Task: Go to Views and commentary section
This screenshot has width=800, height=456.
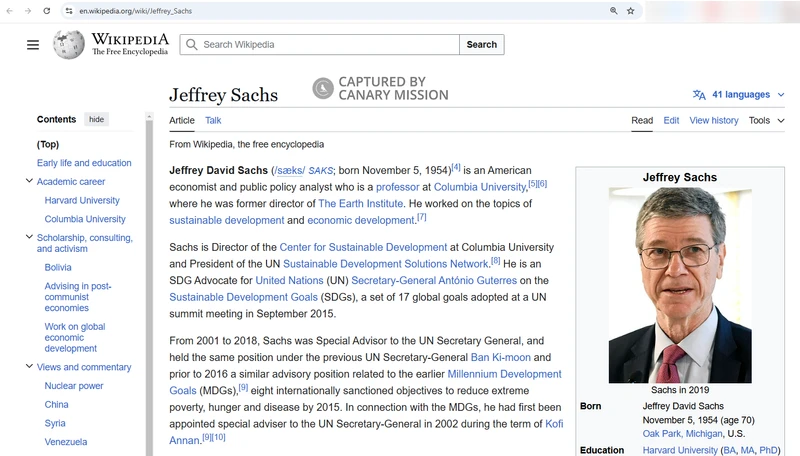Action: (x=84, y=367)
